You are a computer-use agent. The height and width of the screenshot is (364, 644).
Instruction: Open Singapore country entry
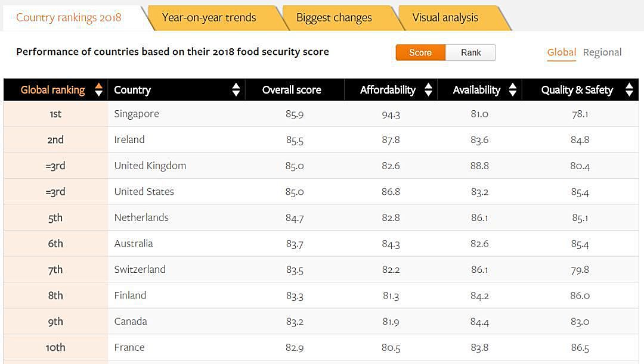pyautogui.click(x=137, y=114)
